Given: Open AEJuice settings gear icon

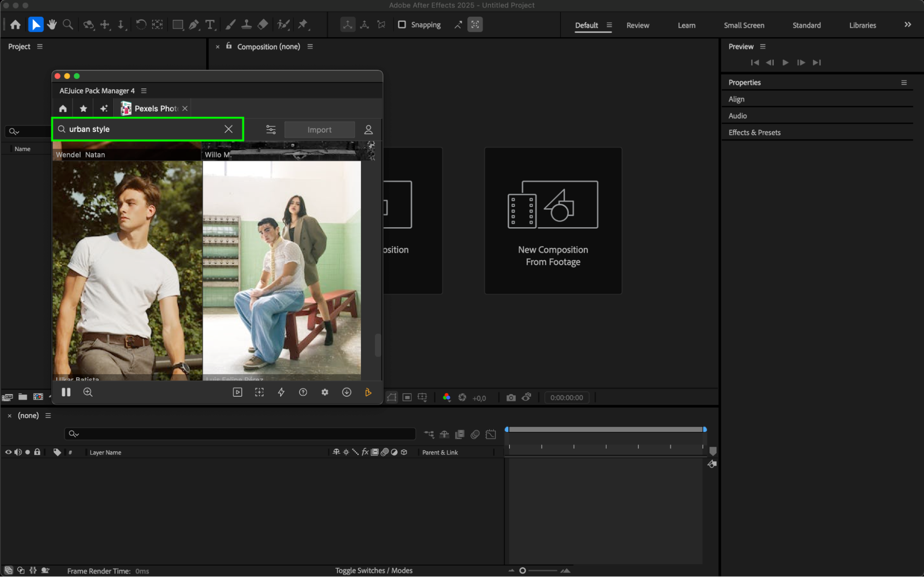Looking at the screenshot, I should coord(325,392).
